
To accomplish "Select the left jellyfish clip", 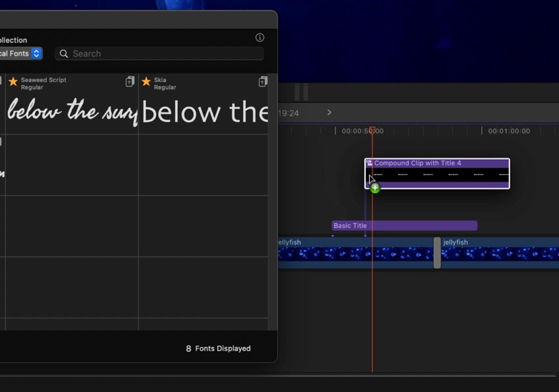I will (356, 252).
